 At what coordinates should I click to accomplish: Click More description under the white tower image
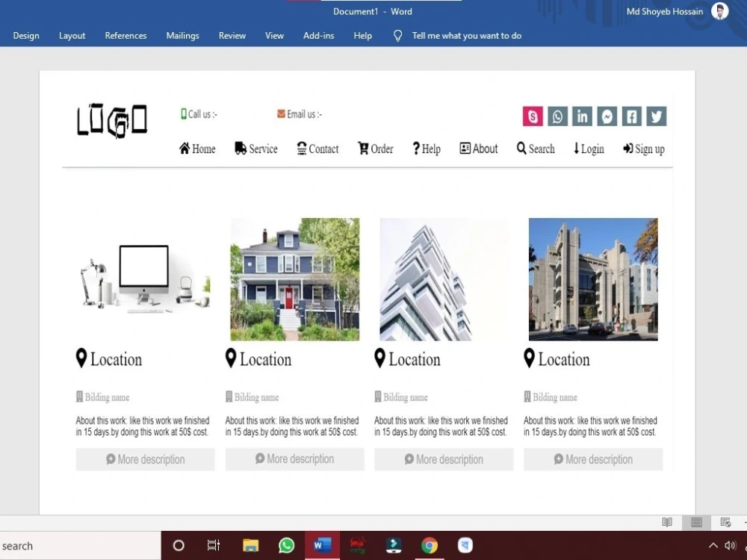[444, 459]
